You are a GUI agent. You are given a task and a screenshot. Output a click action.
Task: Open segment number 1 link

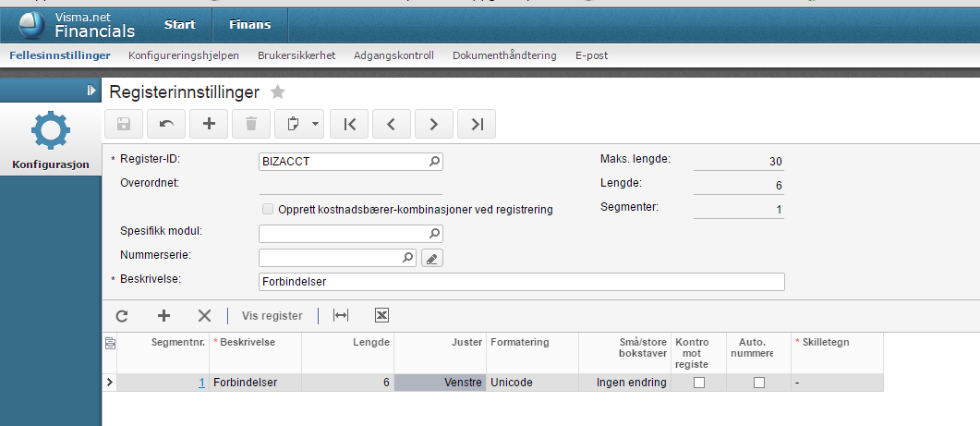tap(202, 383)
